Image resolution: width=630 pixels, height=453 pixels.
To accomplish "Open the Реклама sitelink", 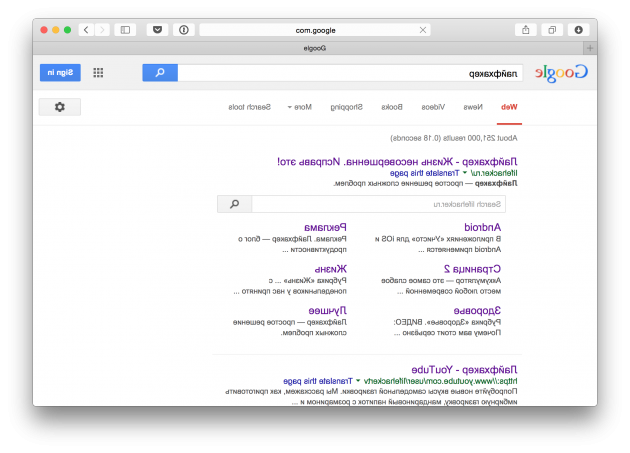I will 325,227.
